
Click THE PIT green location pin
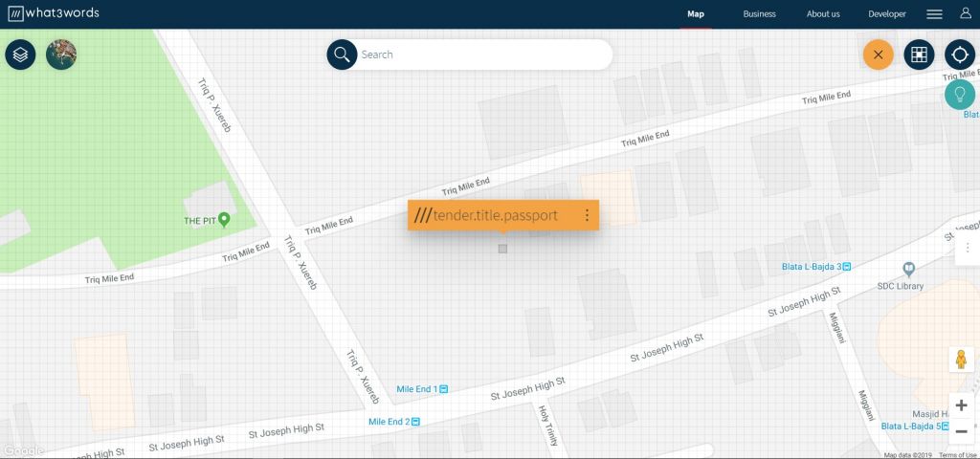(x=224, y=220)
